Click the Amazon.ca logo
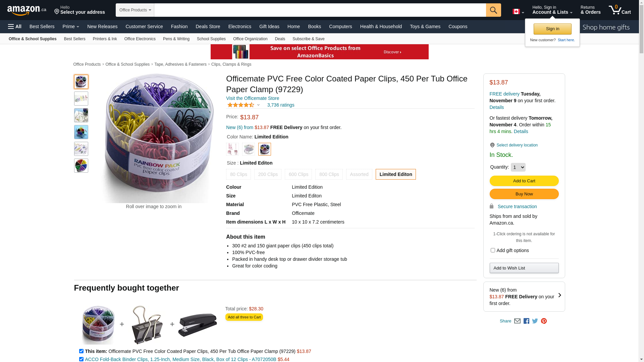The height and width of the screenshot is (362, 644). pyautogui.click(x=26, y=10)
